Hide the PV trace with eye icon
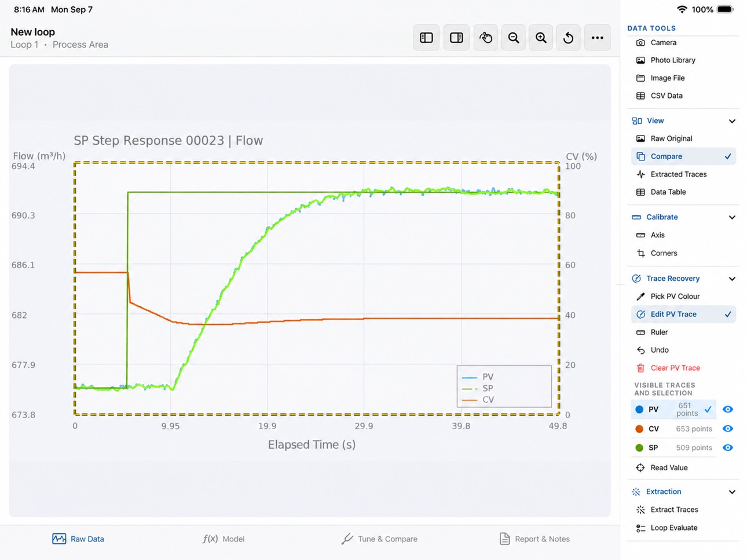Image resolution: width=747 pixels, height=560 pixels. tap(728, 409)
